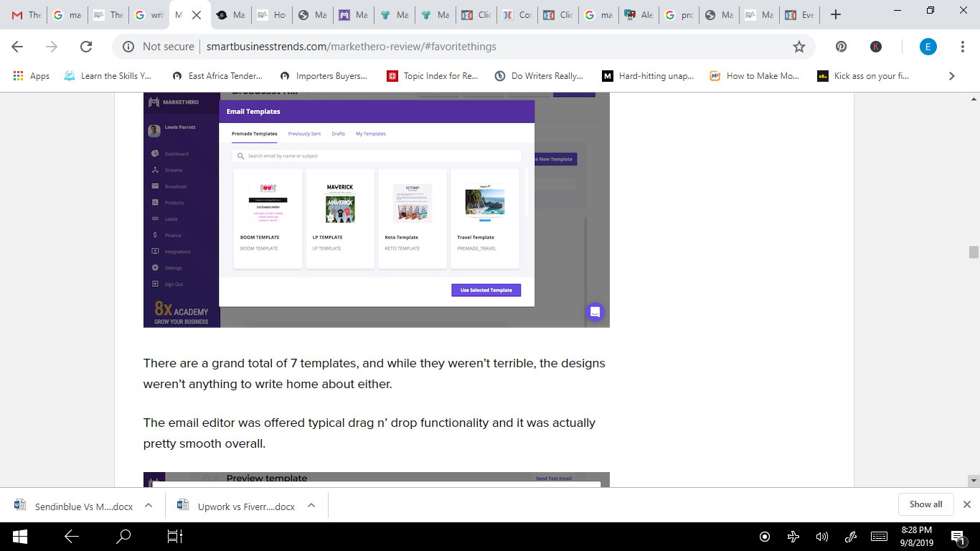
Task: Open the 'Topic Index for Re...' bookmark
Action: [x=433, y=76]
